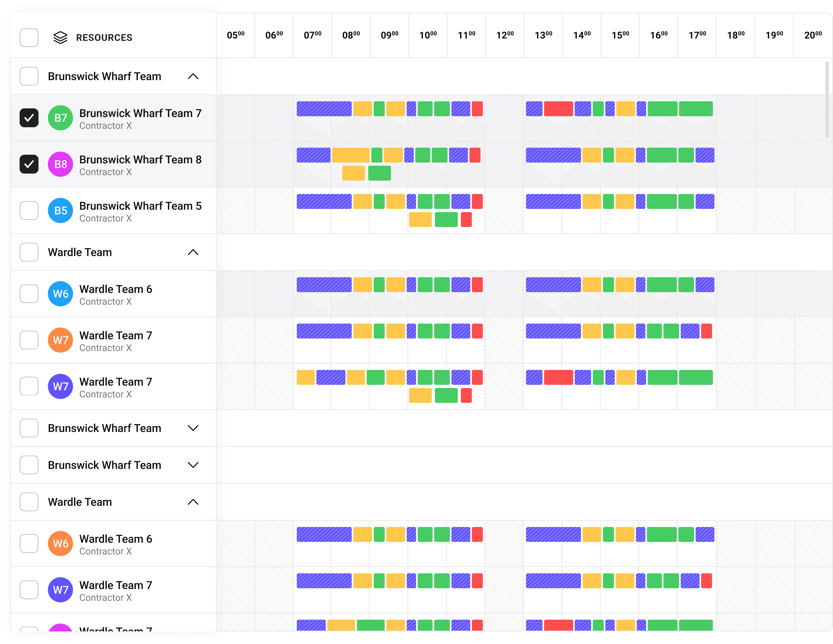Select first long purple block in Brunswick Wharf Team 7
833x644 pixels.
click(324, 109)
